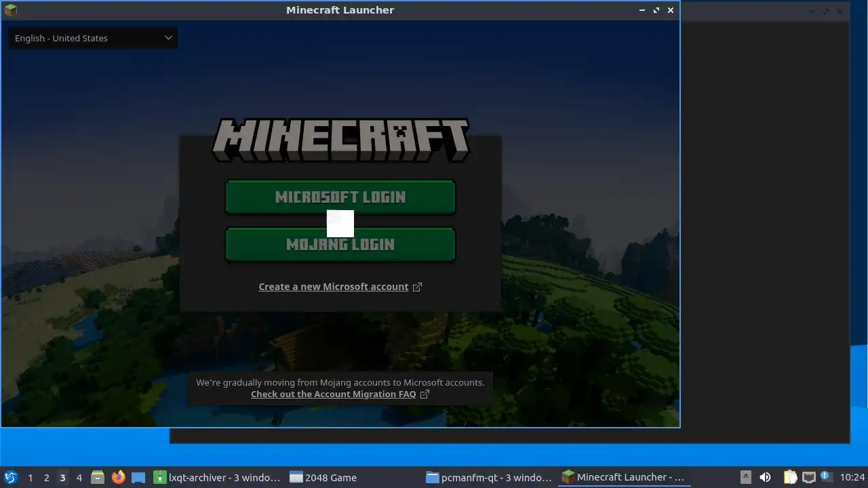The height and width of the screenshot is (488, 868).
Task: Switch to virtual desktop 1
Action: point(30,477)
